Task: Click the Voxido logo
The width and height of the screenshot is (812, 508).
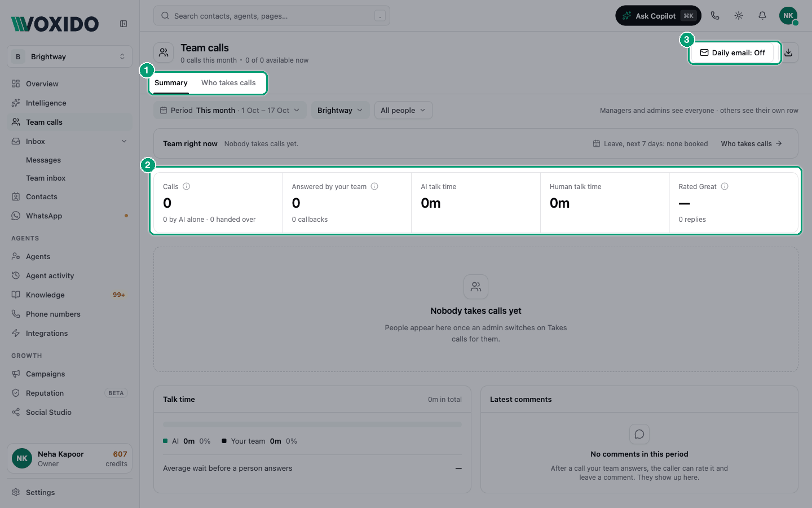Action: (55, 24)
